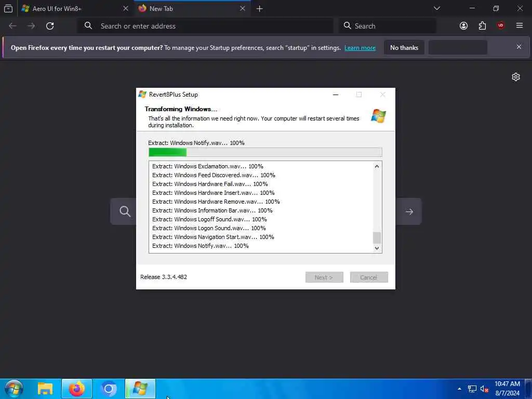The image size is (532, 399).
Task: Open the network tray icon
Action: 472,389
